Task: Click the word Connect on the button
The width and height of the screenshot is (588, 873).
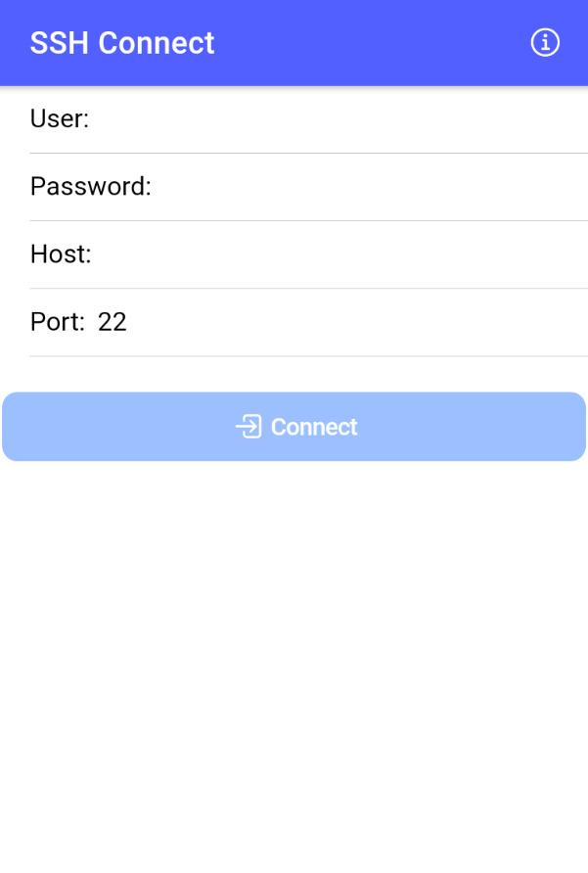Action: pos(314,427)
